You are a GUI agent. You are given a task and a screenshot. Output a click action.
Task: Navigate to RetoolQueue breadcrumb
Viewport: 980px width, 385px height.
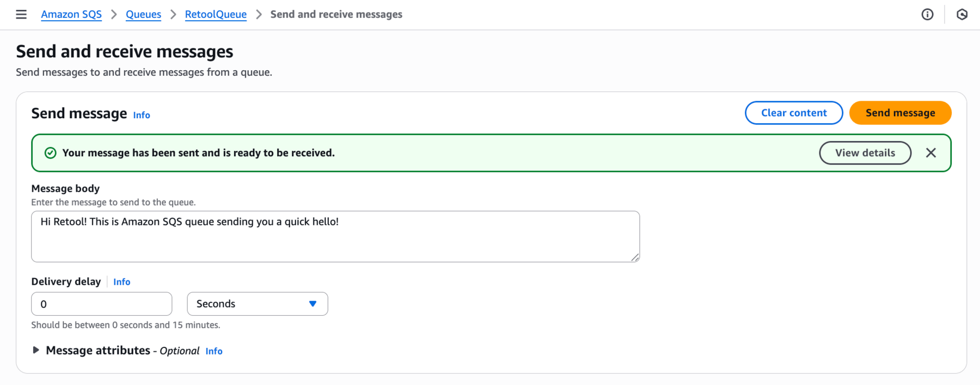tap(216, 14)
